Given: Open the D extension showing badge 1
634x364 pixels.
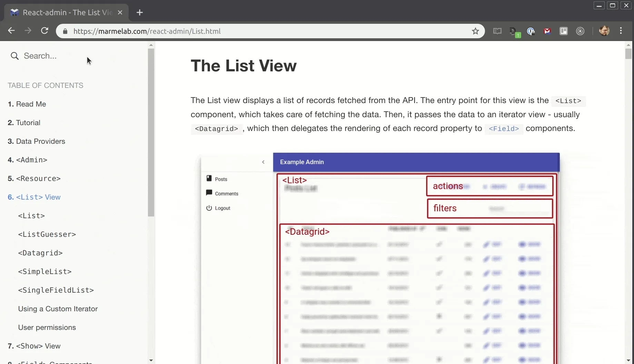Looking at the screenshot, I should click(514, 31).
